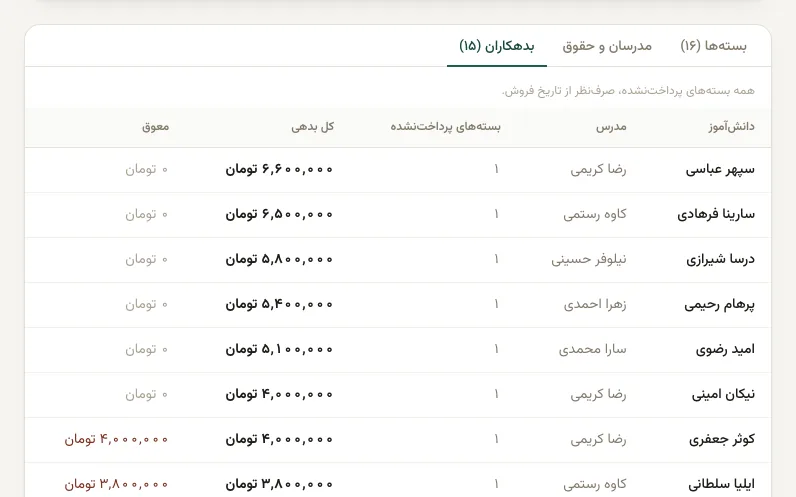This screenshot has height=497, width=796.
Task: Click نیکان امینی's total debt amount
Action: pyautogui.click(x=279, y=394)
